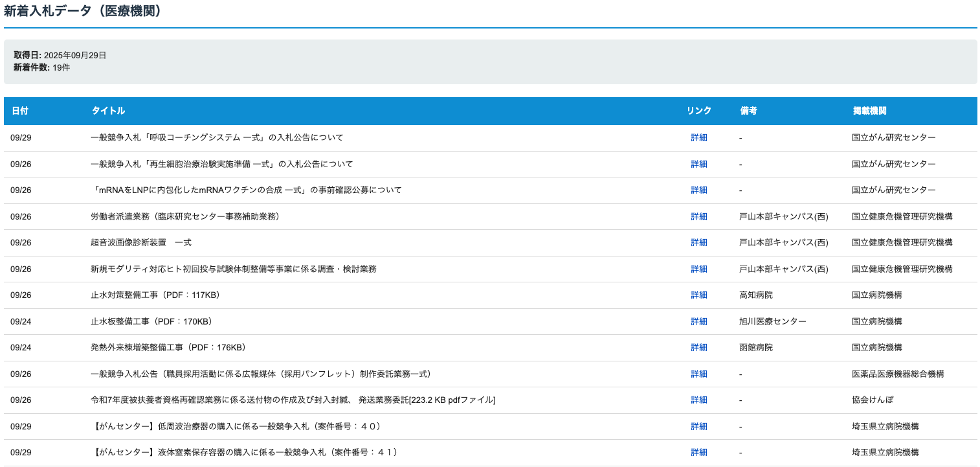Image resolution: width=980 pixels, height=467 pixels.
Task: Open 詳細 for 採用パンフレット制作委託業務 notice
Action: pyautogui.click(x=699, y=374)
